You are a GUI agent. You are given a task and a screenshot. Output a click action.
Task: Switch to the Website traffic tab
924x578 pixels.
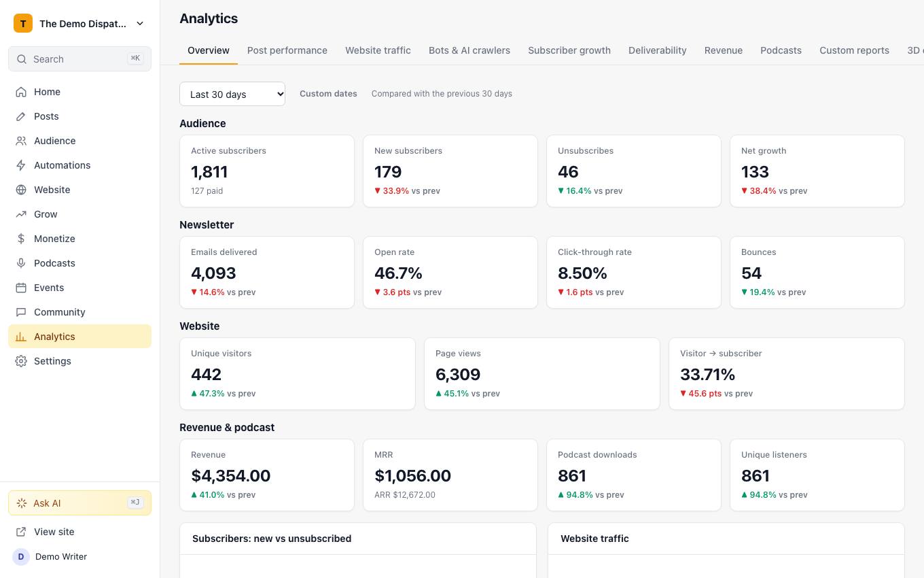(x=378, y=50)
